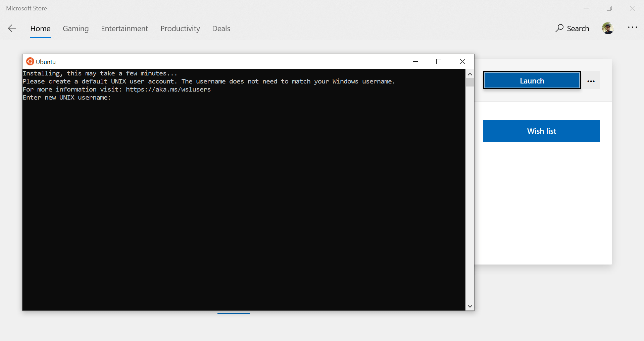
Task: Click the Search button in Store header
Action: [572, 29]
